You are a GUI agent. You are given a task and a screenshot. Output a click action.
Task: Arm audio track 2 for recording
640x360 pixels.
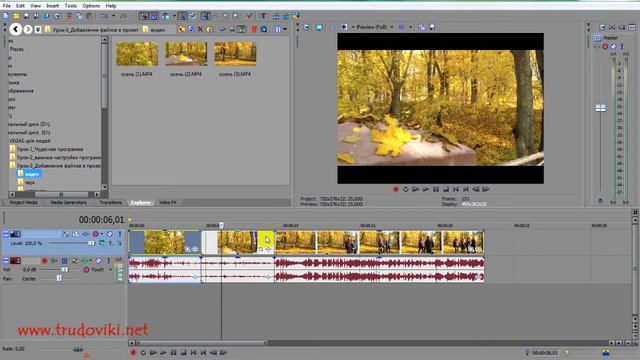pyautogui.click(x=44, y=260)
